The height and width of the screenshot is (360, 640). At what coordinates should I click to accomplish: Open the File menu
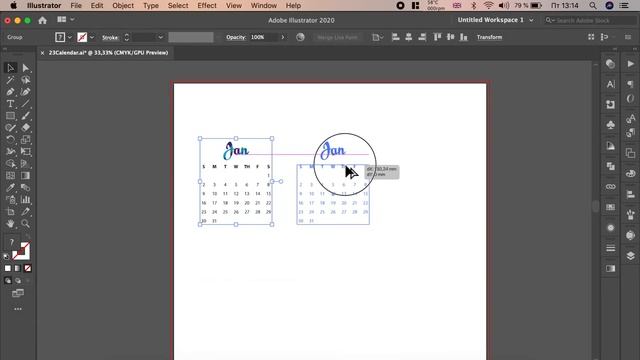(x=76, y=6)
